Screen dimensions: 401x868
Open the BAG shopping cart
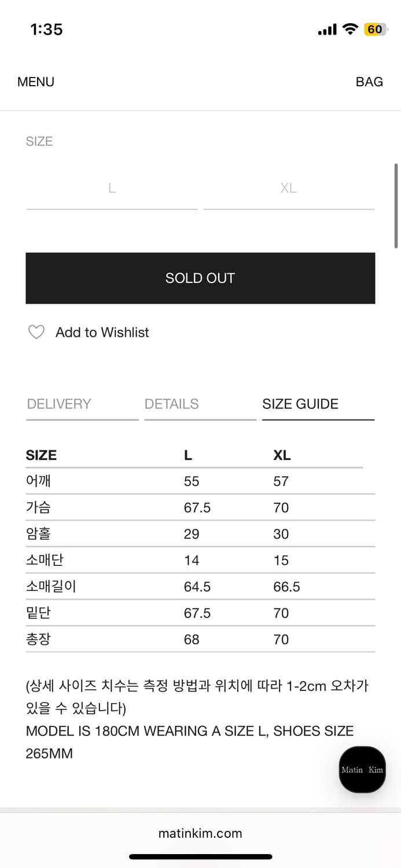click(x=370, y=82)
